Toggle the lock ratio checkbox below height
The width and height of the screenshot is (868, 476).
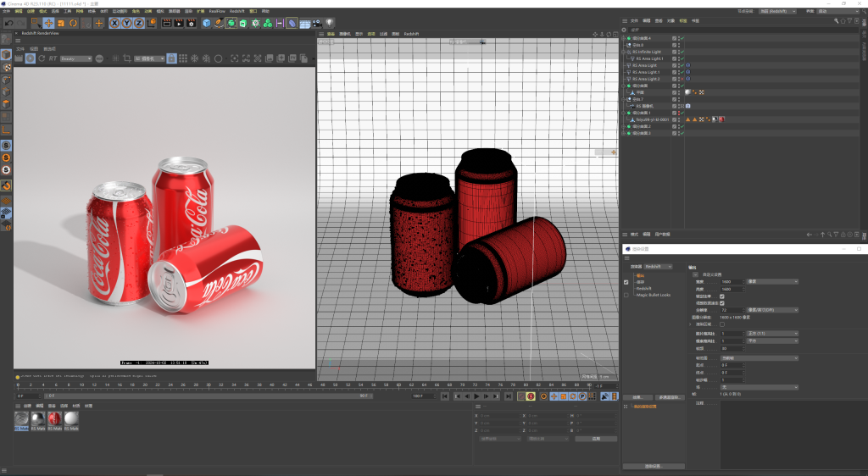click(x=722, y=296)
